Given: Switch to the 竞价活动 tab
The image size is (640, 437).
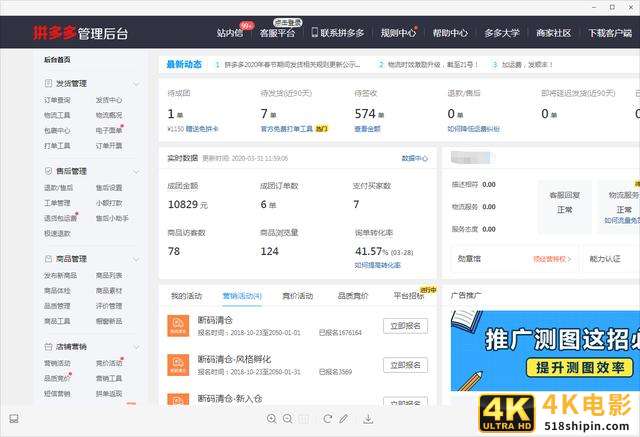Looking at the screenshot, I should tap(298, 296).
